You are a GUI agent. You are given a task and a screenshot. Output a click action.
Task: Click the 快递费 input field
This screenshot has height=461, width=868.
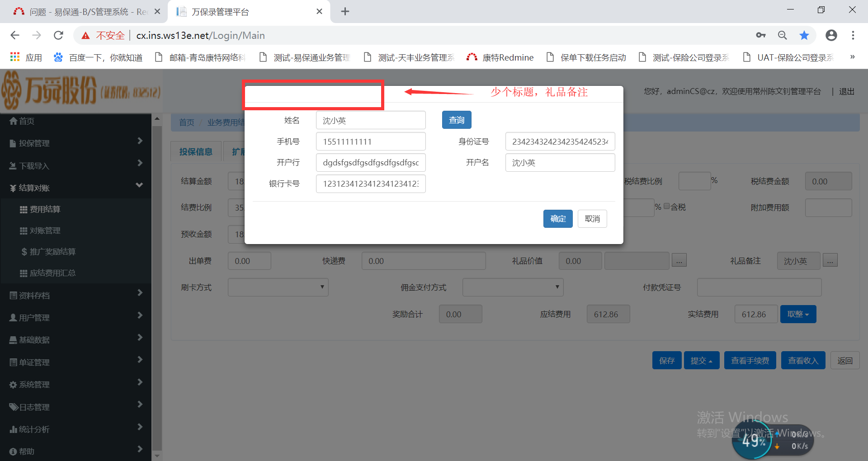point(424,261)
